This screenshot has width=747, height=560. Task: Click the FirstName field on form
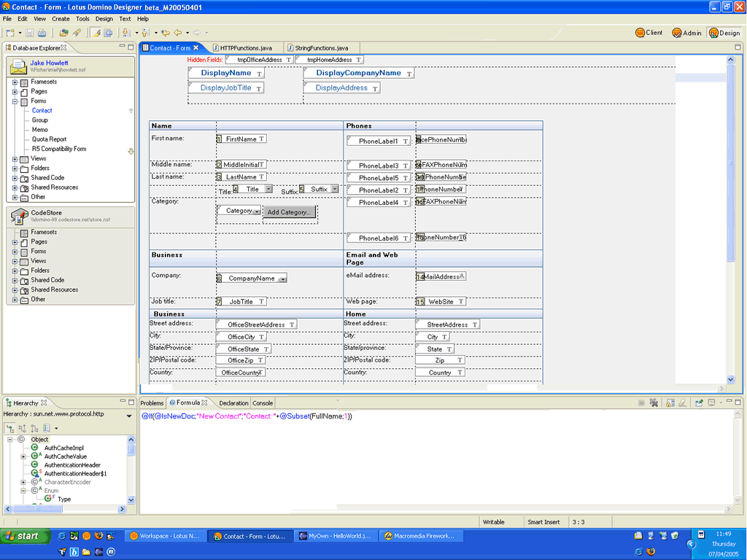click(x=241, y=139)
